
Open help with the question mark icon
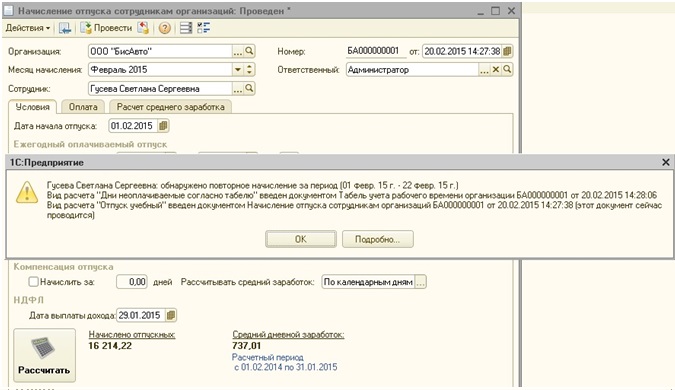point(164,28)
